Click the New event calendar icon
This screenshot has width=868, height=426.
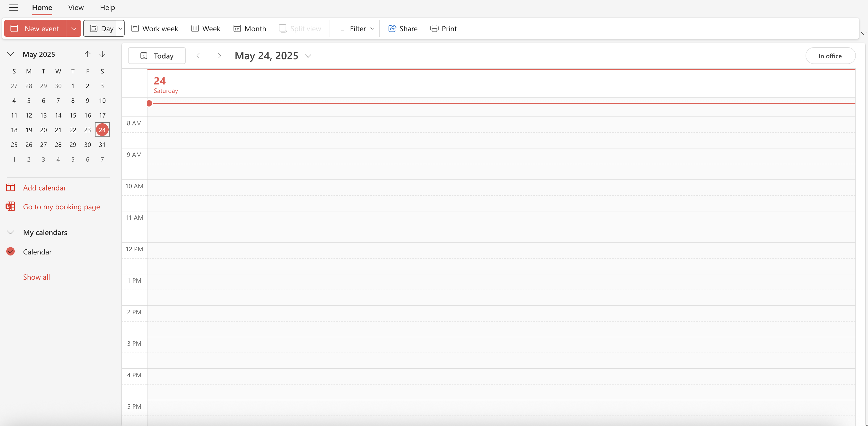(14, 28)
